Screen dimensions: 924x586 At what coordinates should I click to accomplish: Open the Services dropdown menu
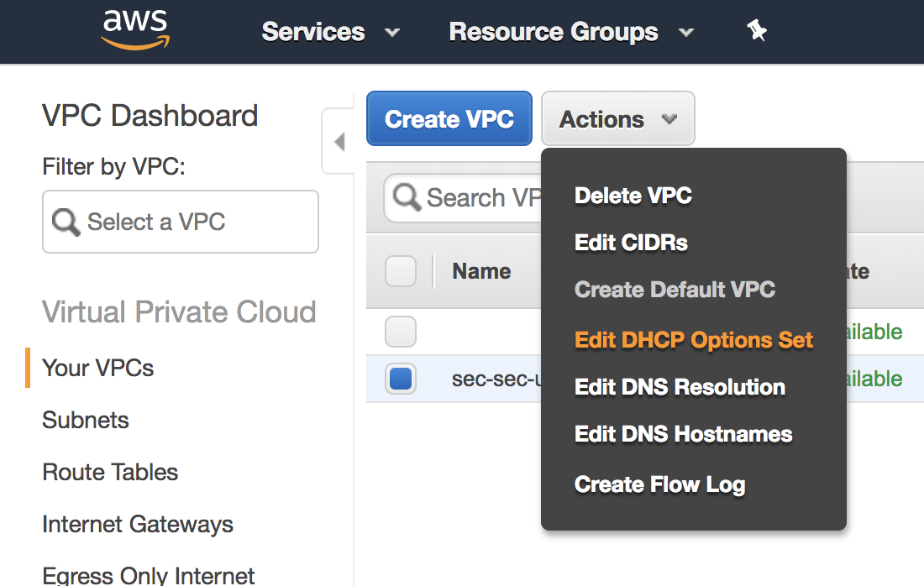330,32
